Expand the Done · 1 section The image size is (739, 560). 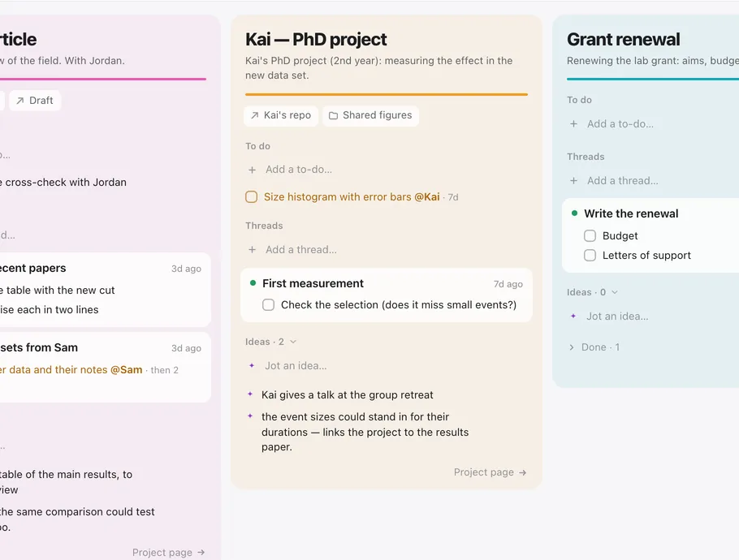tap(594, 347)
